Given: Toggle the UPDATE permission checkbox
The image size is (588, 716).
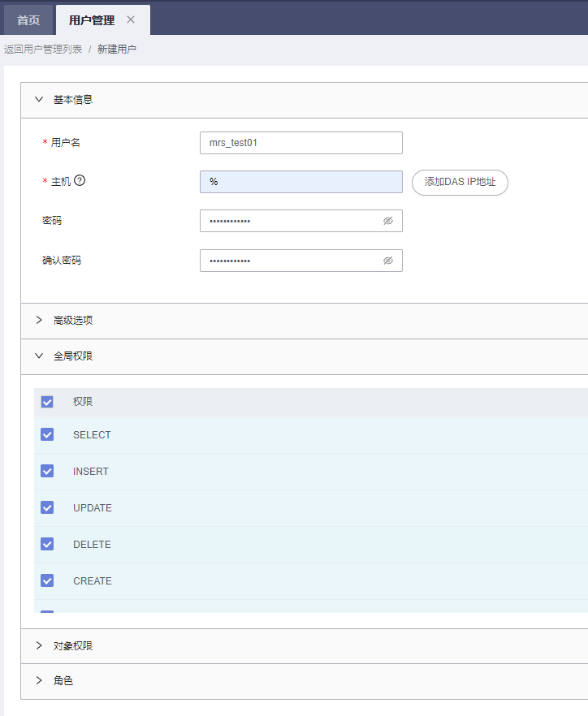Looking at the screenshot, I should click(x=47, y=507).
